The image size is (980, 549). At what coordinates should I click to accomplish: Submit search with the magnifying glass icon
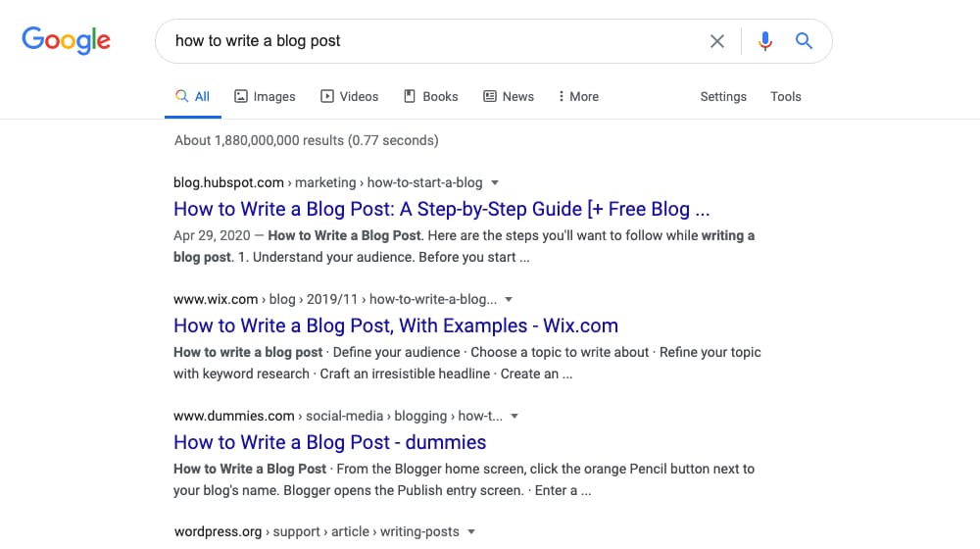pyautogui.click(x=804, y=41)
